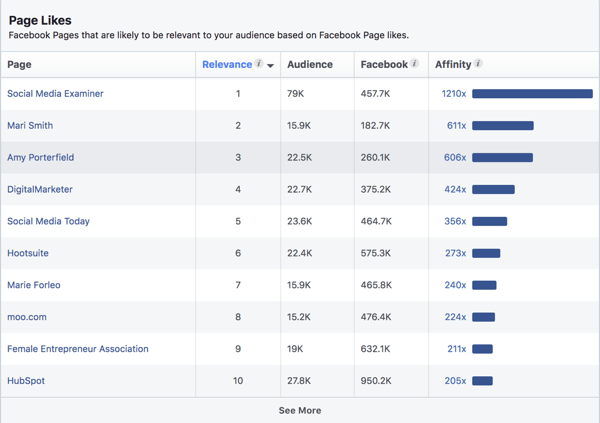This screenshot has height=423, width=600.
Task: Click the 1210x affinity value
Action: point(454,94)
